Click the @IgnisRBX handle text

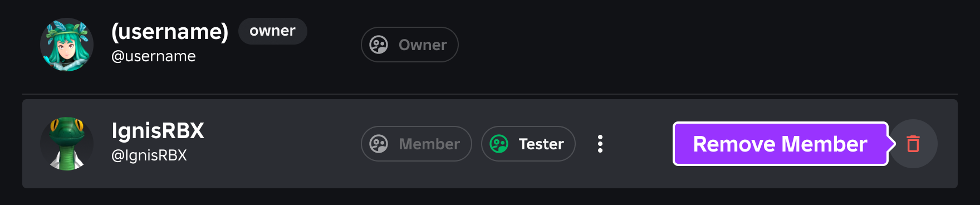point(149,155)
